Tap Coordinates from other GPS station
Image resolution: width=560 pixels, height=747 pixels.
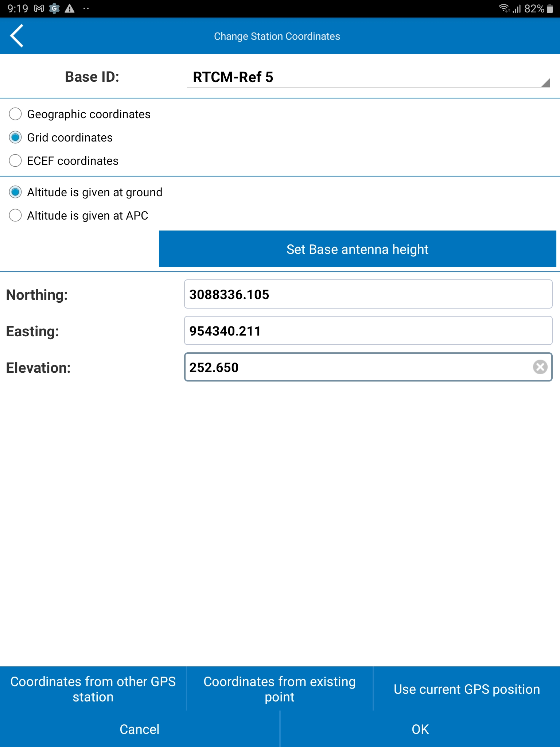click(x=93, y=689)
